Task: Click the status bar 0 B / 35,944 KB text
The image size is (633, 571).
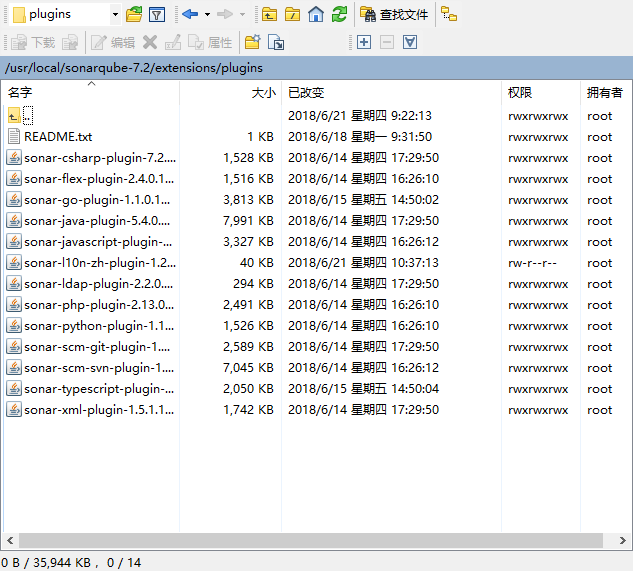Action: point(46,563)
